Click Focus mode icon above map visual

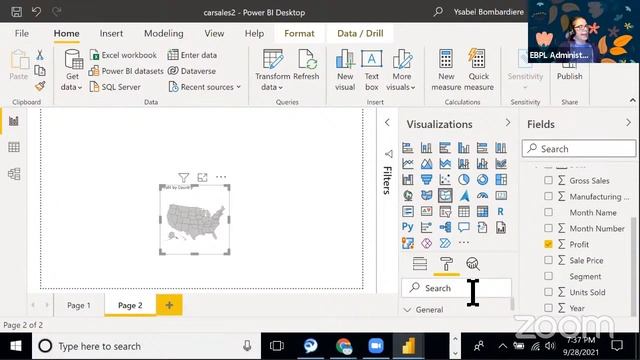pos(202,178)
